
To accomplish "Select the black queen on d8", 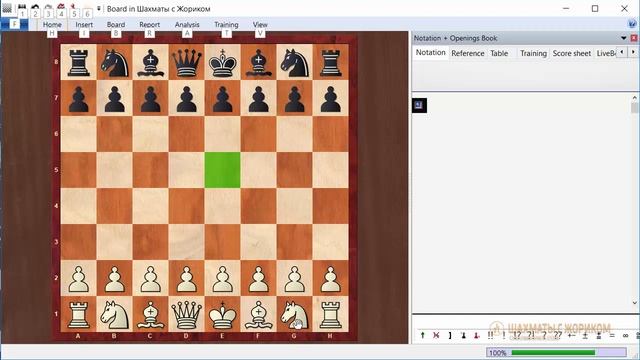I will (187, 63).
